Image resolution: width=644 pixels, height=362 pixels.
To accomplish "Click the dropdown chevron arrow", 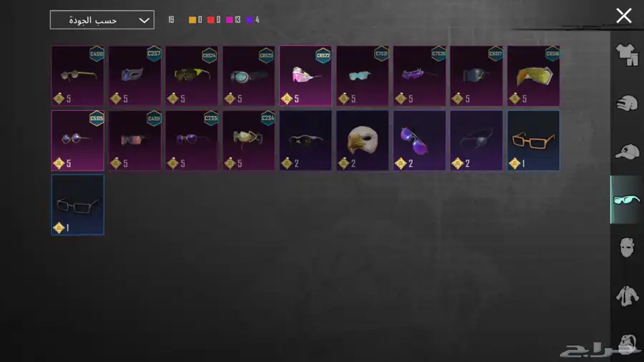I will click(144, 20).
